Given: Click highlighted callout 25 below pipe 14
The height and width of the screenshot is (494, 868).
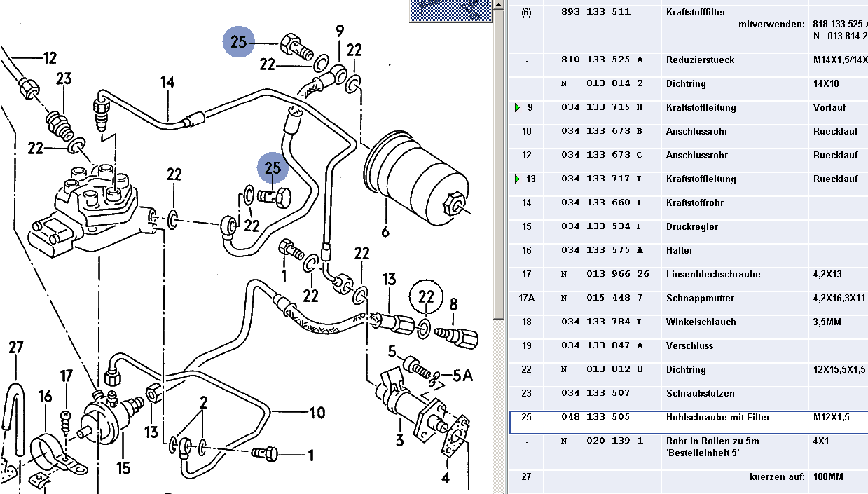Looking at the screenshot, I should coord(273,168).
